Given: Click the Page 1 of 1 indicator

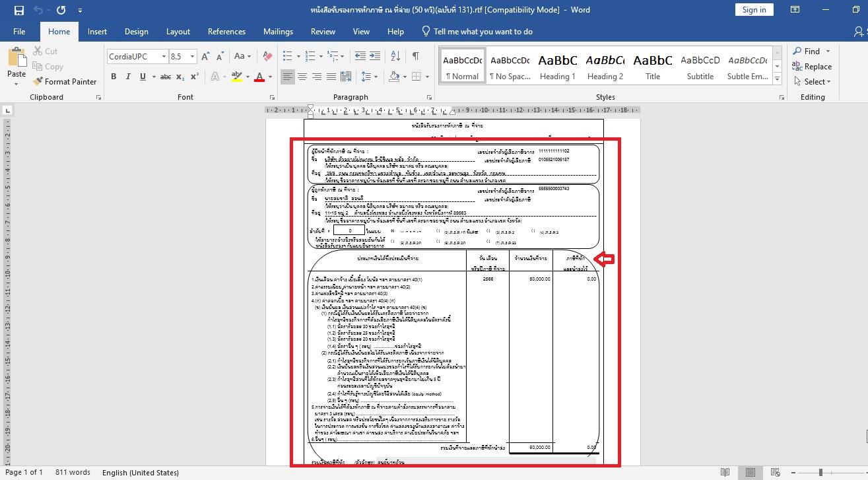Looking at the screenshot, I should tap(24, 473).
